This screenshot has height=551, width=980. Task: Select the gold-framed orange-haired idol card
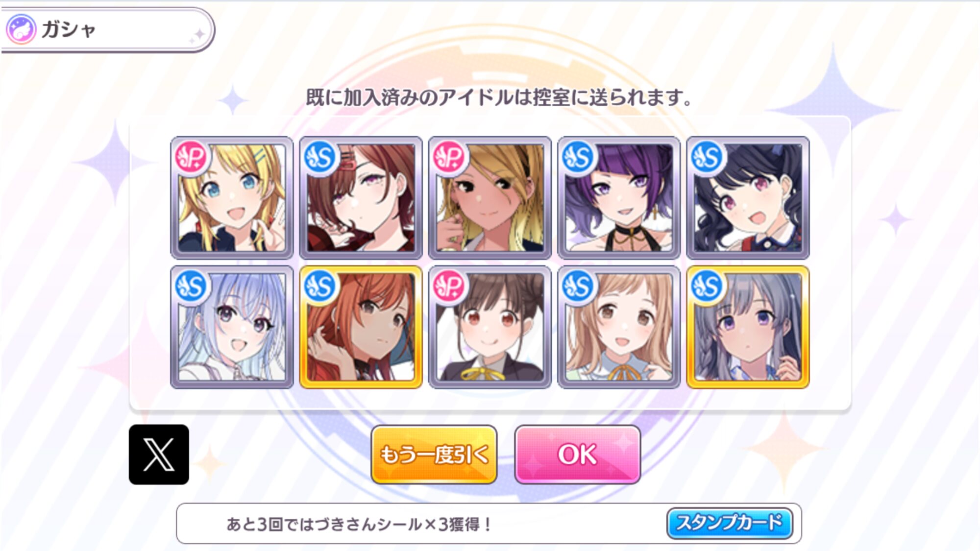[361, 327]
